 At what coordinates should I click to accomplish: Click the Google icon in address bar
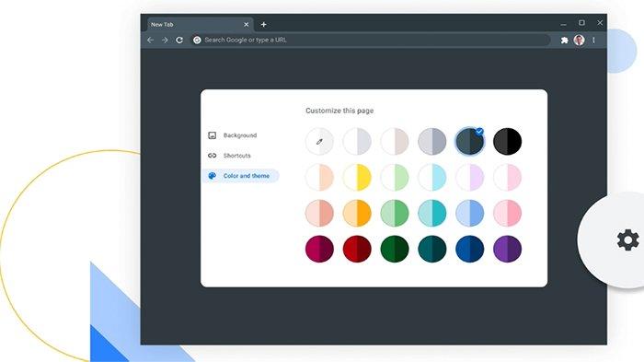[x=197, y=40]
